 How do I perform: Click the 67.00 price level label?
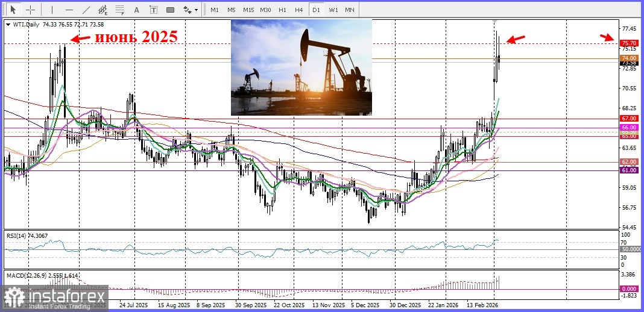629,118
